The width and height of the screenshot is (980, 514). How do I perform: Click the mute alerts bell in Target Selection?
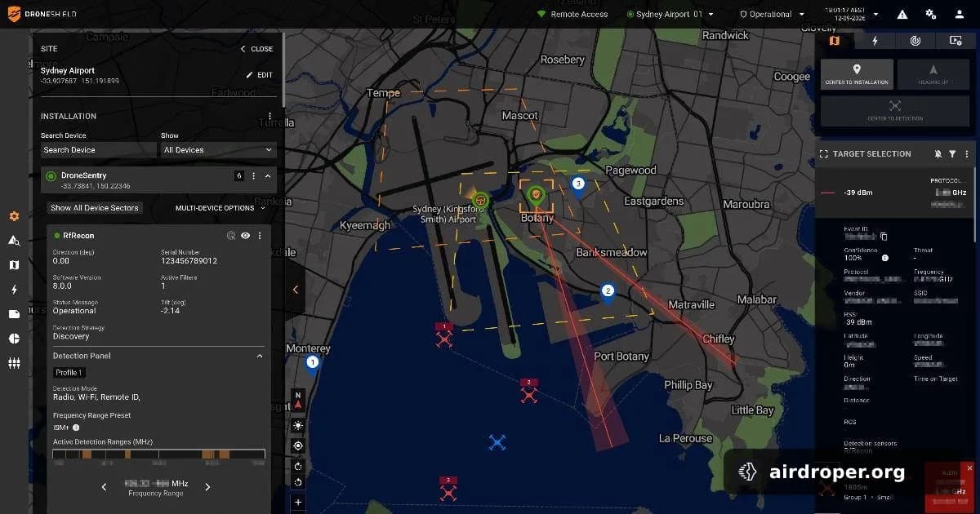938,154
